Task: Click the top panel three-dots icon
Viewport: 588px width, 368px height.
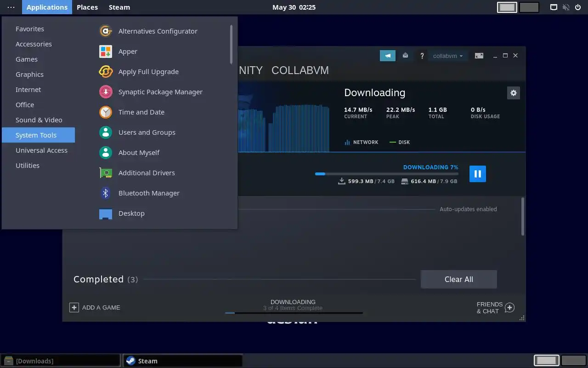Action: 11,7
